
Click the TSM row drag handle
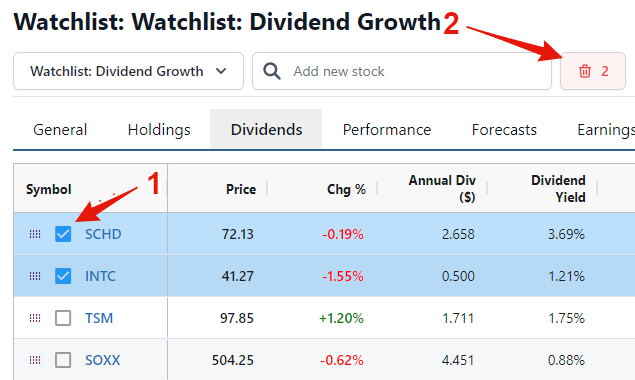coord(35,318)
